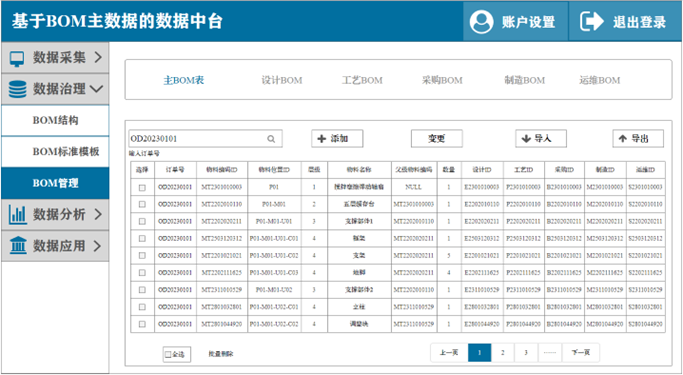This screenshot has height=375, width=683.
Task: Click the 支撑部件2 material name cell
Action: (x=359, y=290)
